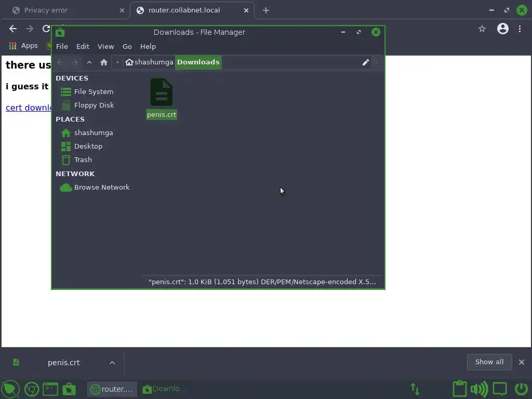Switch to router browser window in taskbar
This screenshot has width=532, height=399.
(112, 389)
